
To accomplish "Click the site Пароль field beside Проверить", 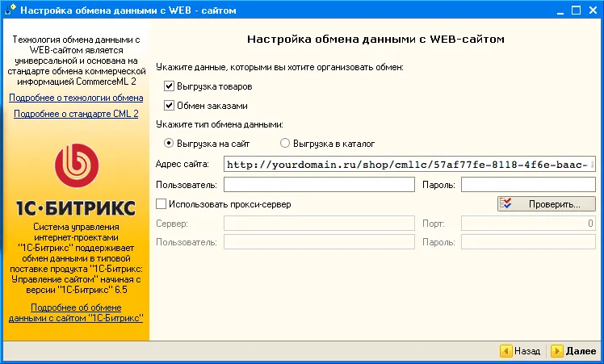I will 527,185.
